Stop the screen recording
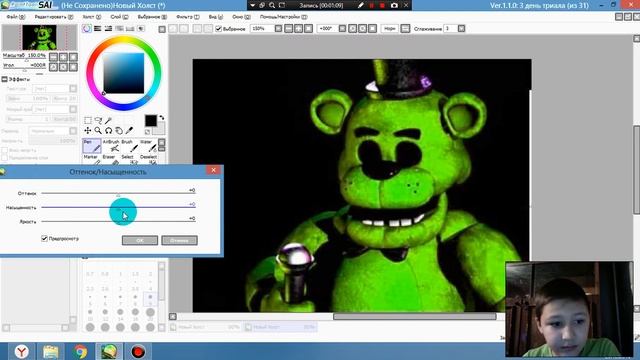 [382, 5]
